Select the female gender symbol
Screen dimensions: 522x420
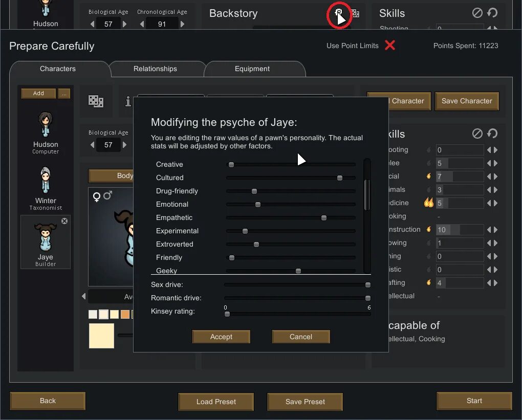(97, 196)
